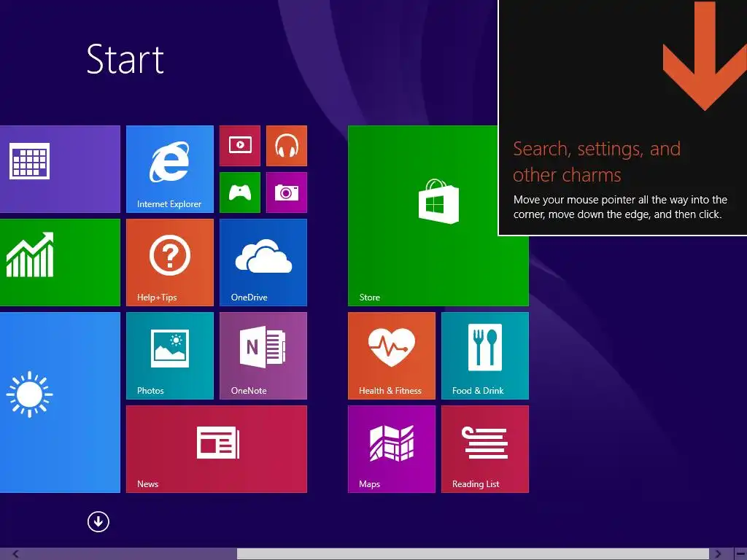Click the horizontal scrollbar left arrow

pos(15,554)
